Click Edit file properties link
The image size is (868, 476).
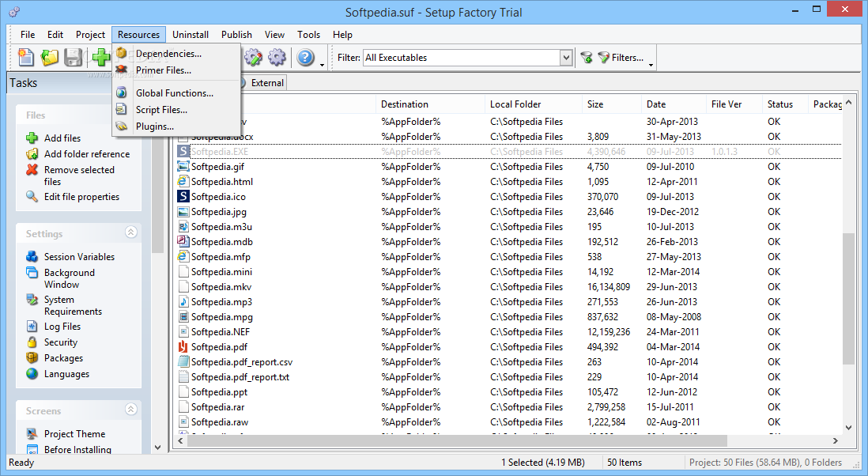[81, 196]
